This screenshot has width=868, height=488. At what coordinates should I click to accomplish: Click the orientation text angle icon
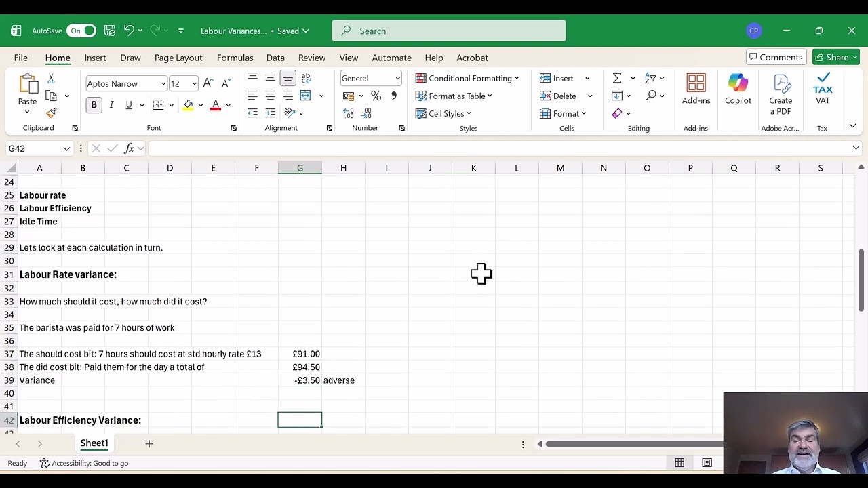(x=290, y=113)
